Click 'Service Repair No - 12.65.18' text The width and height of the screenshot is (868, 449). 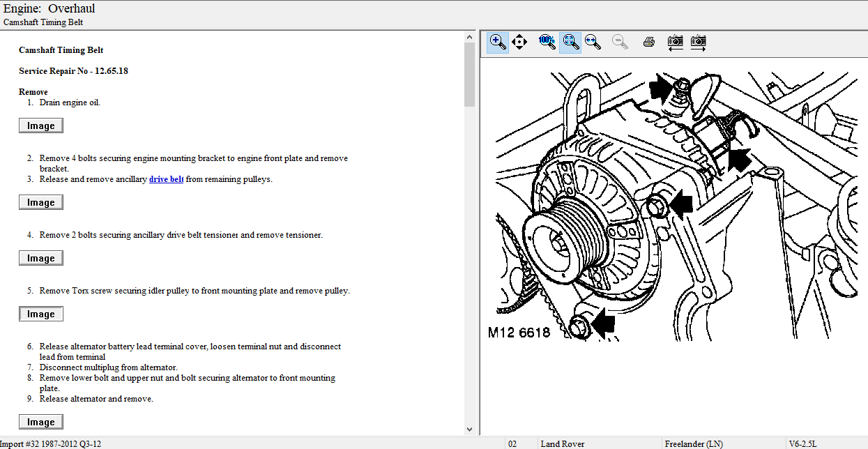73,71
